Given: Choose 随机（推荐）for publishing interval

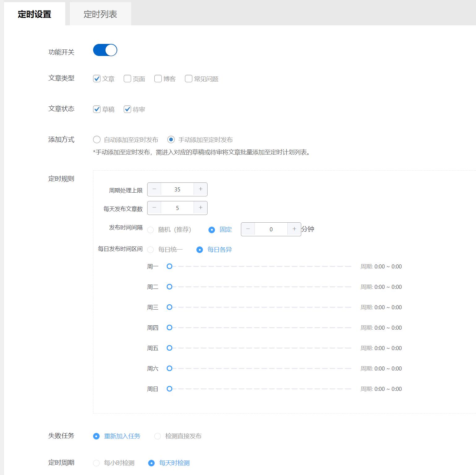Looking at the screenshot, I should 151,230.
